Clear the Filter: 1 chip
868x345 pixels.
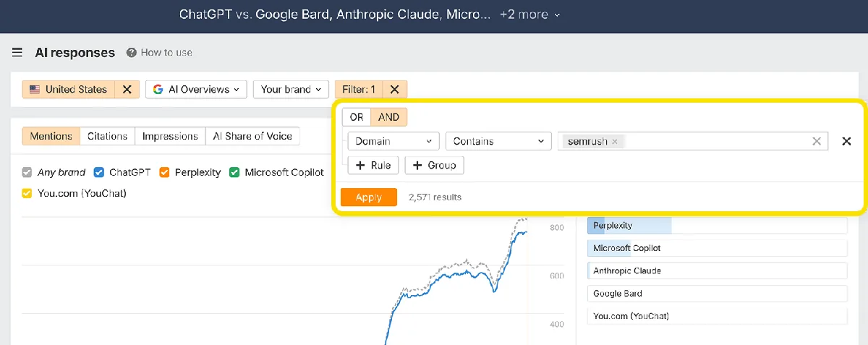[x=394, y=90]
